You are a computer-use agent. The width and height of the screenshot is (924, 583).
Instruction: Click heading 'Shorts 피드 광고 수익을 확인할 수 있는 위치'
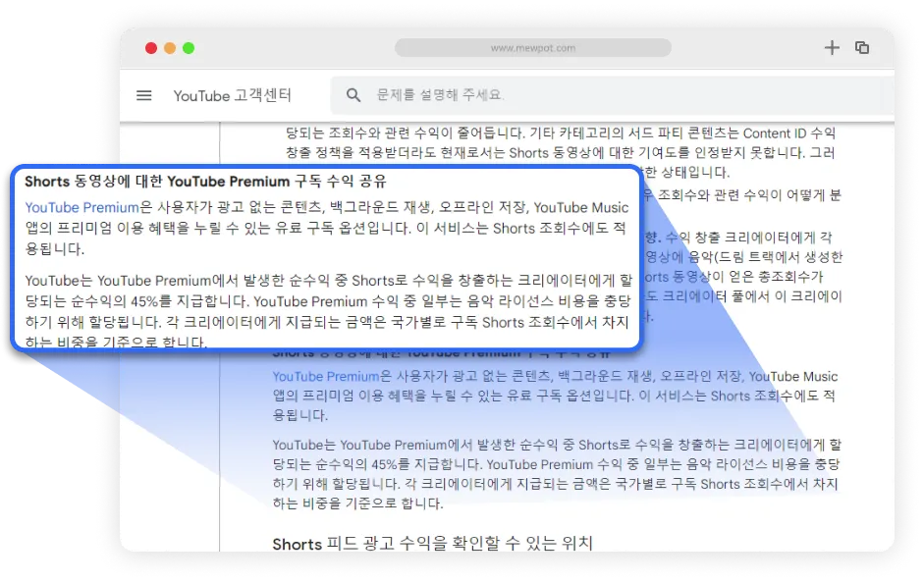tap(432, 543)
